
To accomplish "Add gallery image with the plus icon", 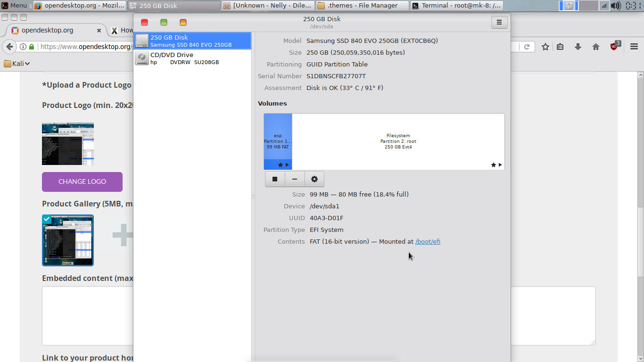I will coord(123,235).
